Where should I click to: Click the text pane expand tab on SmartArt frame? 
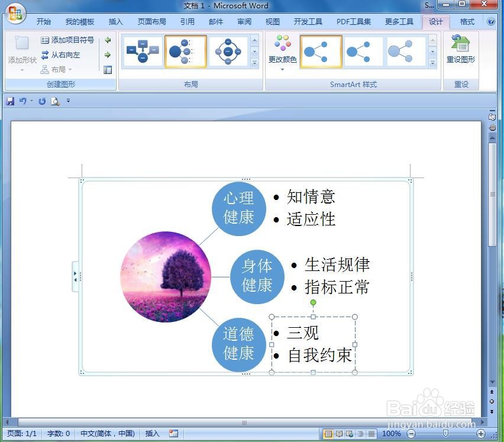pyautogui.click(x=75, y=277)
